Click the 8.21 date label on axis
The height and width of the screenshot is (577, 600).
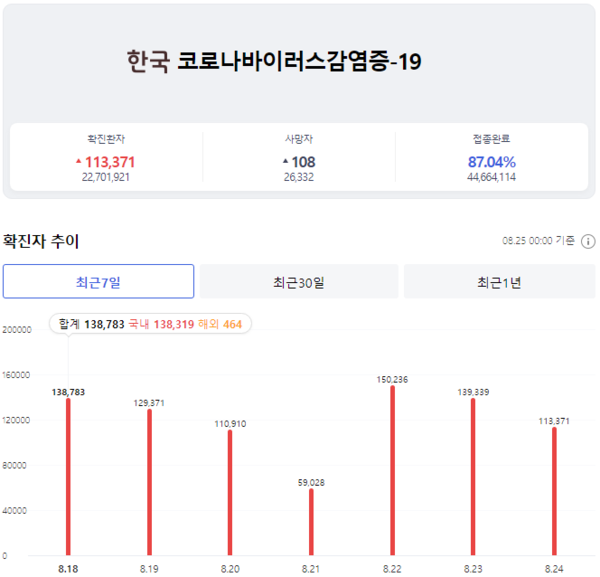tap(311, 569)
